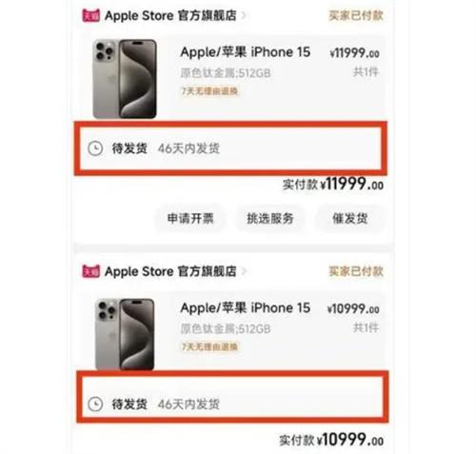Screen dimensions: 476x454
Task: Open second Apple/苹果 iPhone 15 product title
Action: tap(245, 307)
